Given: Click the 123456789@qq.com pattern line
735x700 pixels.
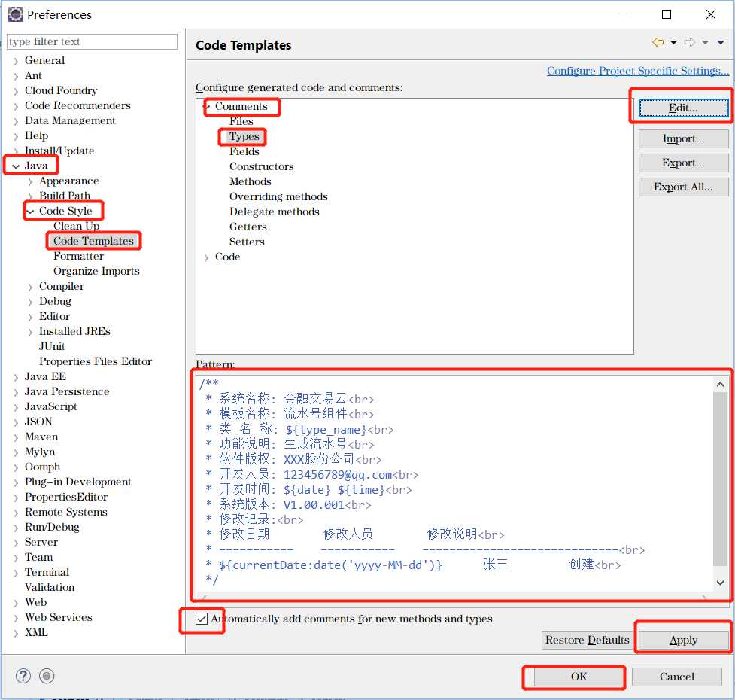Looking at the screenshot, I should [311, 474].
